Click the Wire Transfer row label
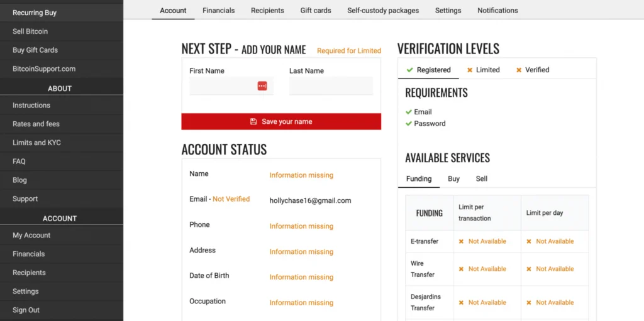The height and width of the screenshot is (321, 644). (423, 269)
